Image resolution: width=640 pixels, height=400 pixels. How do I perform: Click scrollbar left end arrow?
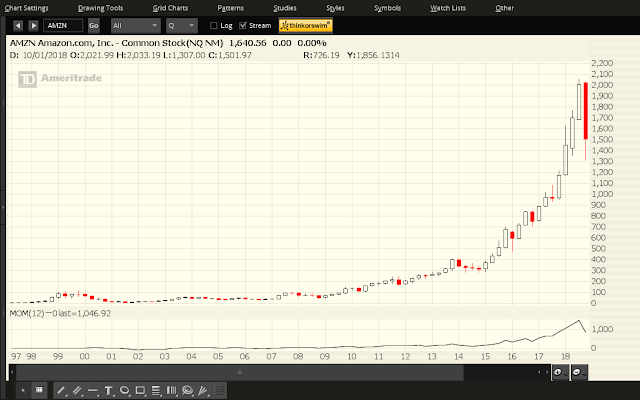(12, 372)
